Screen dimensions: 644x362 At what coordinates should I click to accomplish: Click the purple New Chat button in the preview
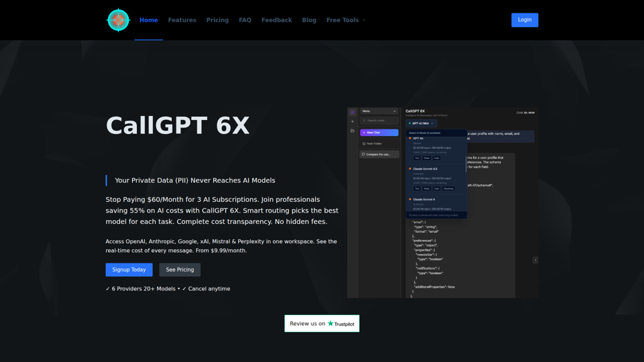(x=378, y=133)
